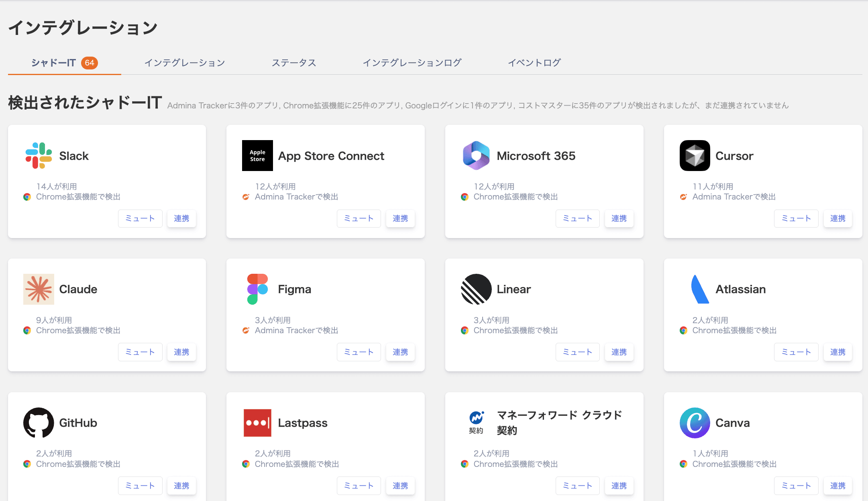This screenshot has width=868, height=501.
Task: Click 連携 for Linear
Action: coord(619,352)
